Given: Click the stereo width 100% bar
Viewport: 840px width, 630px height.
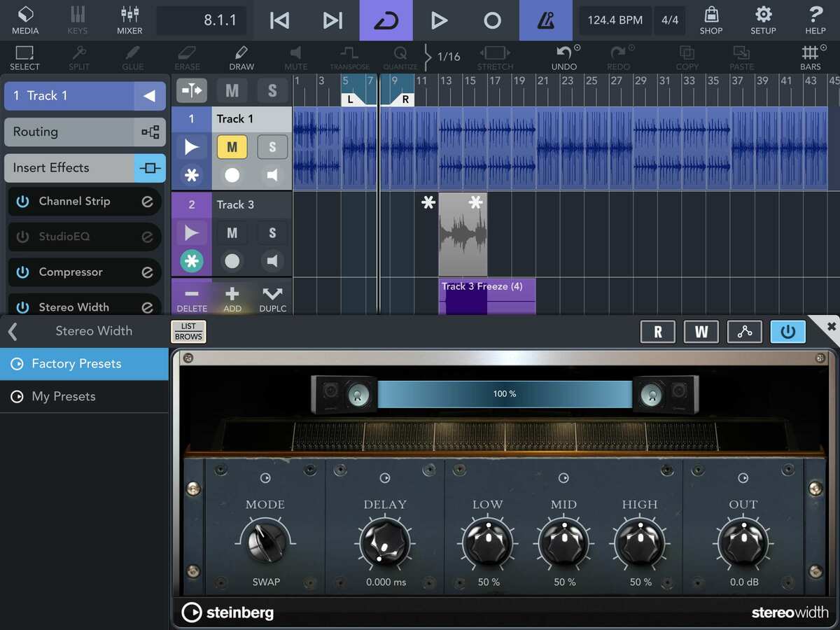Looking at the screenshot, I should [504, 394].
